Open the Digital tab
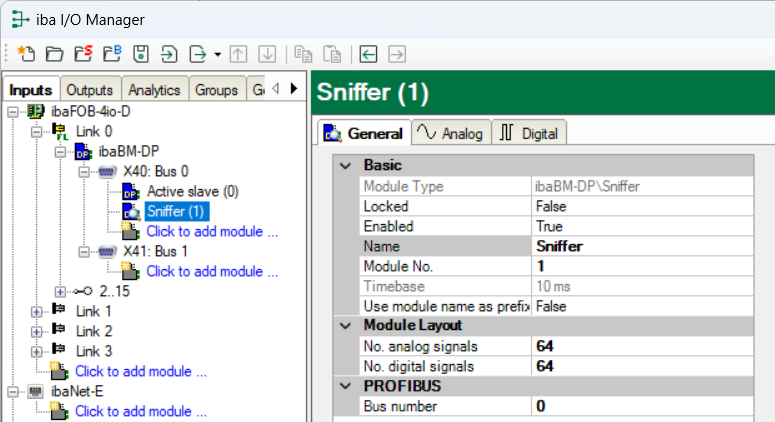This screenshot has width=775, height=422. [529, 133]
